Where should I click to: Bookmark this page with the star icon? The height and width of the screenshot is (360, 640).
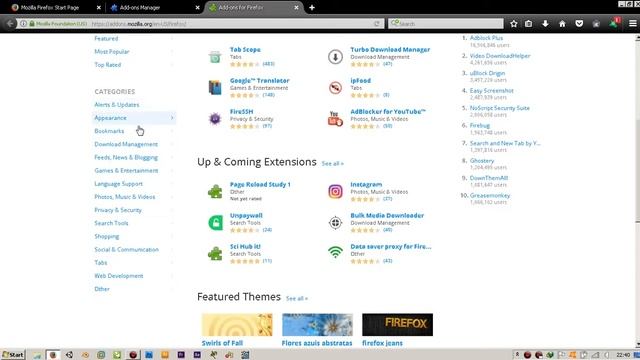coord(513,24)
